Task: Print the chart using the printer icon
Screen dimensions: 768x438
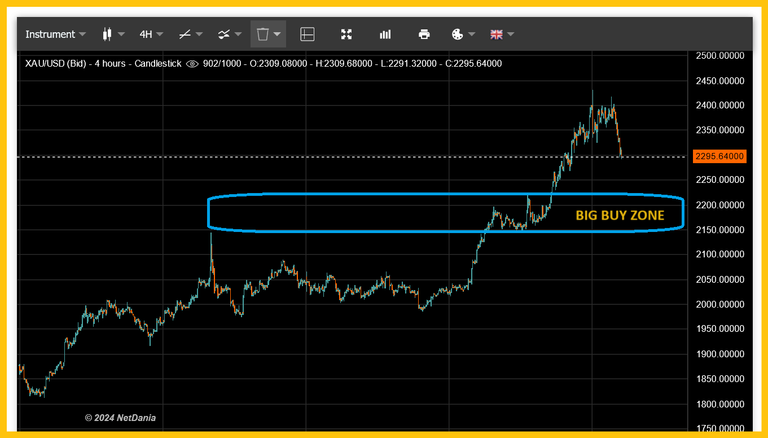Action: pos(424,34)
